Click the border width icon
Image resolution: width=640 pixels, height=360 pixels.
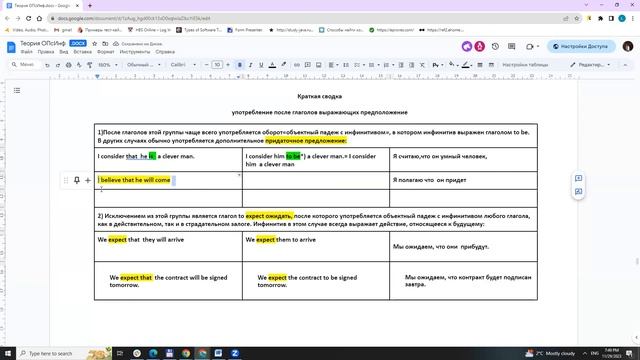(480, 65)
